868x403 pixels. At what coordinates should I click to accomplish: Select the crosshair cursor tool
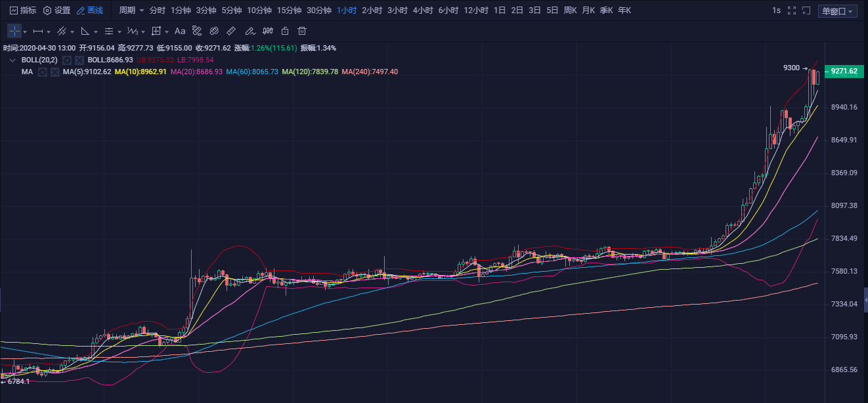14,31
